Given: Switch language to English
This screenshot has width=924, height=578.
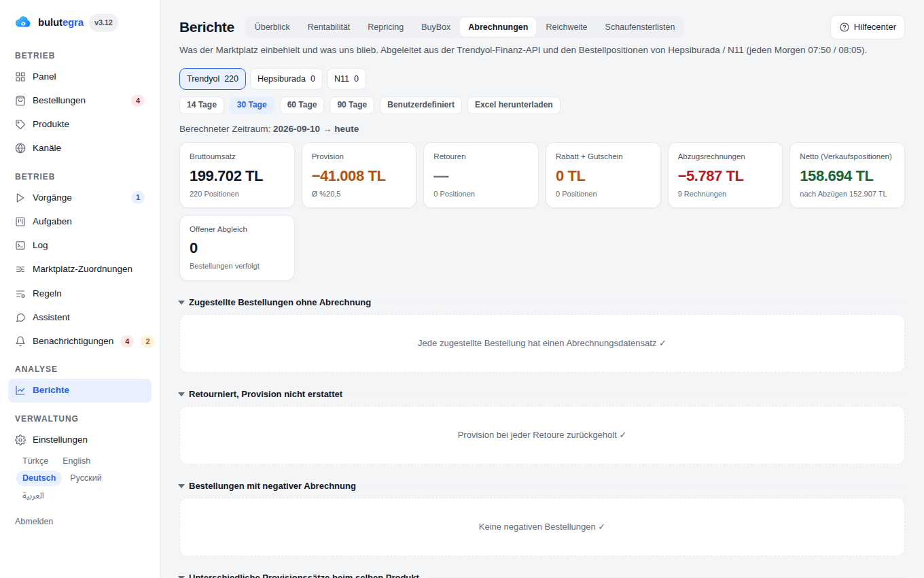Looking at the screenshot, I should [x=77, y=461].
